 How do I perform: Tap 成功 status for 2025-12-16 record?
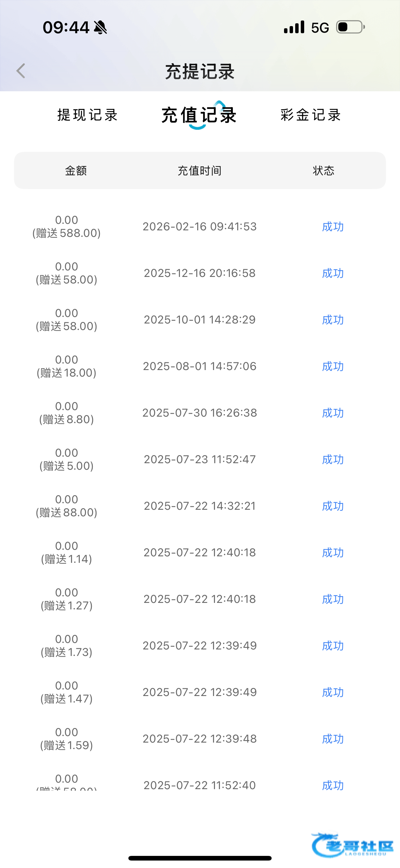coord(333,273)
